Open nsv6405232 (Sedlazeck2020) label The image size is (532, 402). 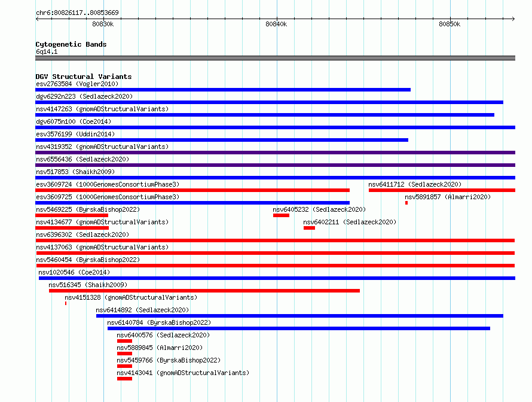tap(319, 209)
